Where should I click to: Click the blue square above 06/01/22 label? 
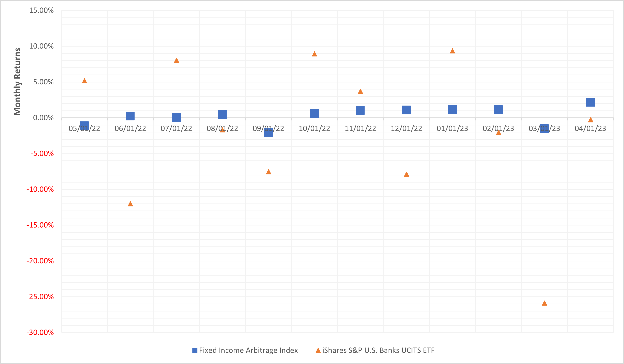coord(130,116)
